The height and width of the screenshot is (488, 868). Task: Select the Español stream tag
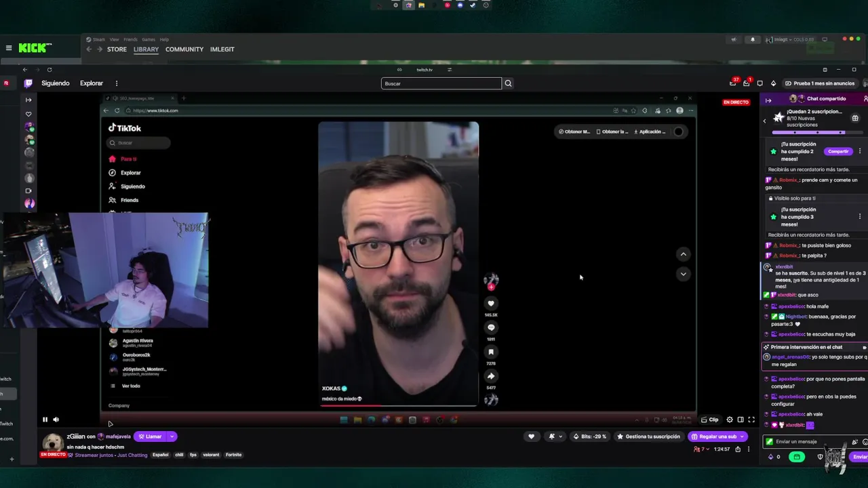pyautogui.click(x=161, y=455)
